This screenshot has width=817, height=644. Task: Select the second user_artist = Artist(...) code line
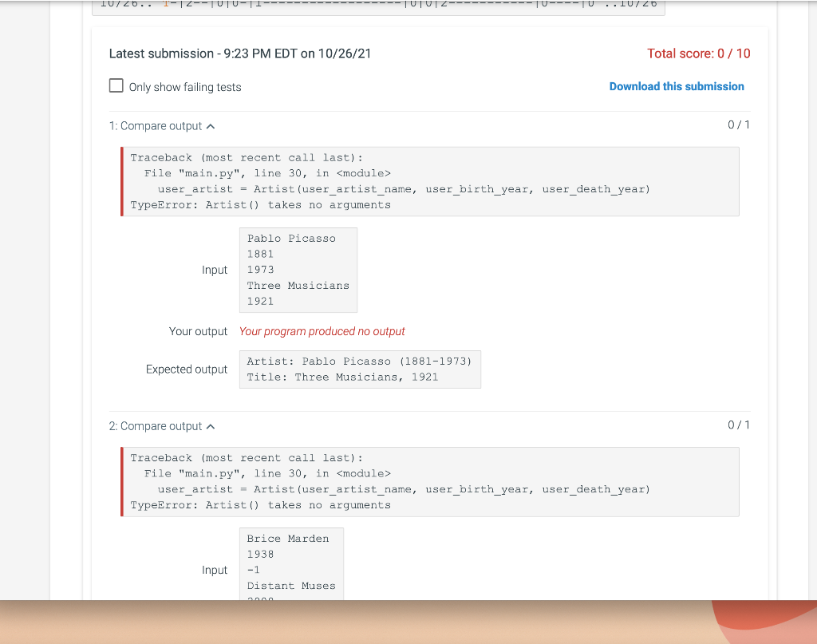[404, 489]
